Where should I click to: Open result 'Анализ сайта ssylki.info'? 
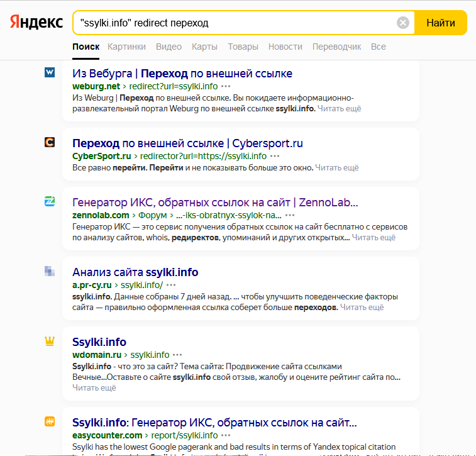pos(135,272)
